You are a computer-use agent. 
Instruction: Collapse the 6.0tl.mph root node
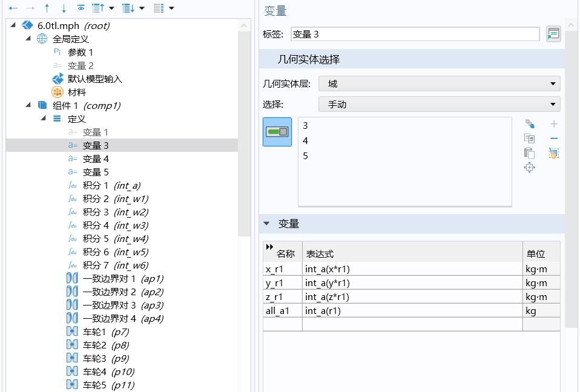pos(13,25)
